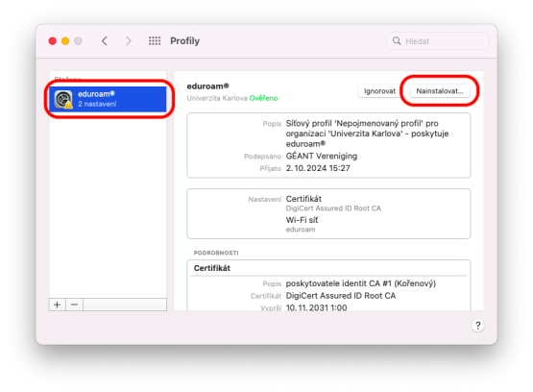Click the Ignorovat button

379,91
